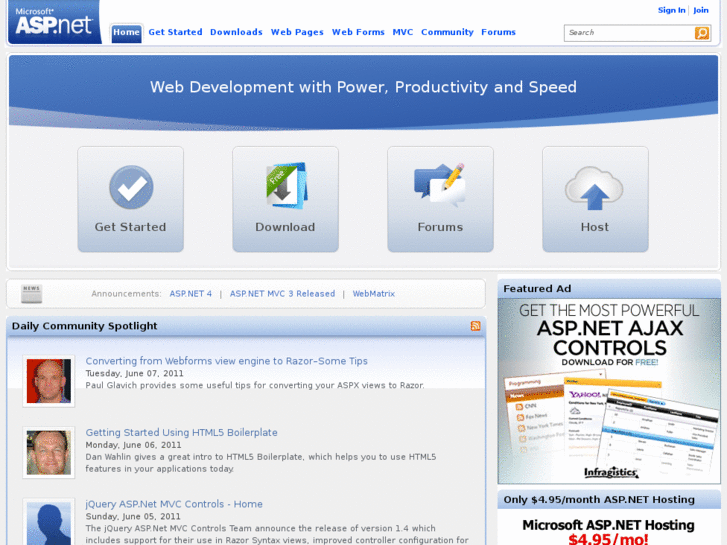Open the Web Forms section
This screenshot has height=545, width=727.
click(358, 32)
